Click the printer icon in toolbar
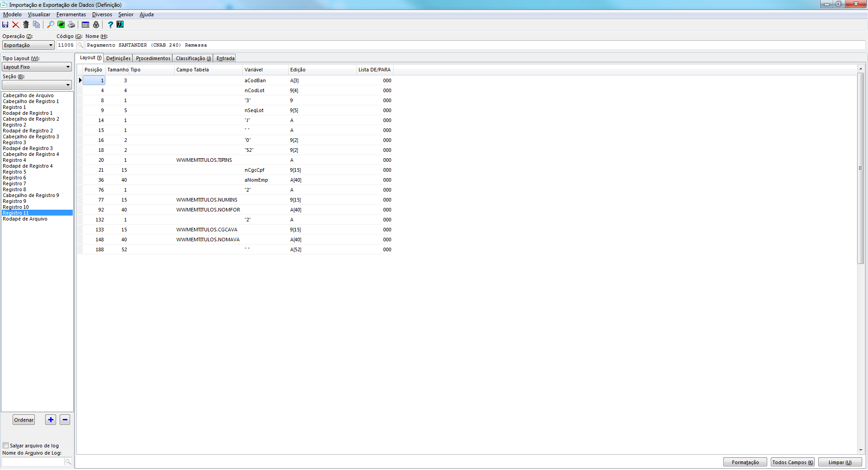This screenshot has height=470, width=868. click(x=71, y=25)
